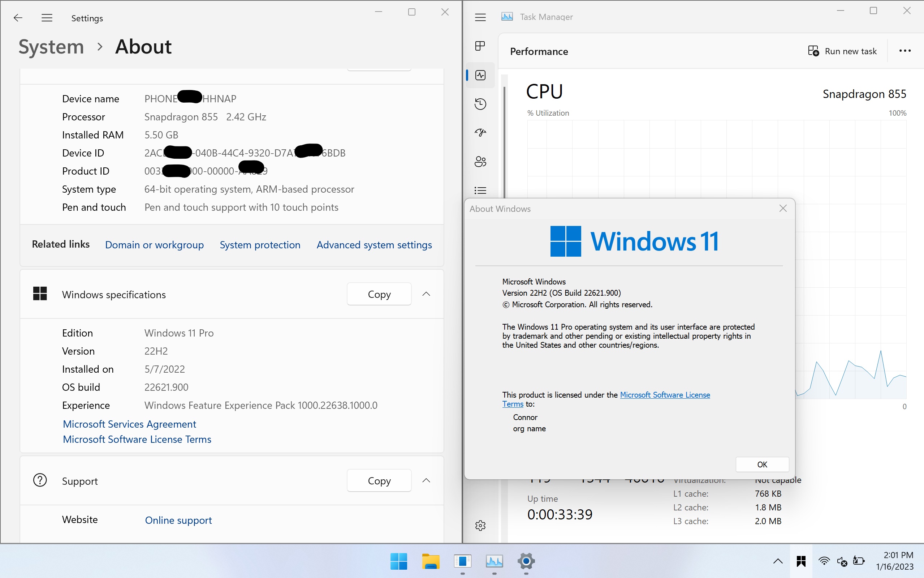Collapse the Windows specifications section

pos(426,294)
